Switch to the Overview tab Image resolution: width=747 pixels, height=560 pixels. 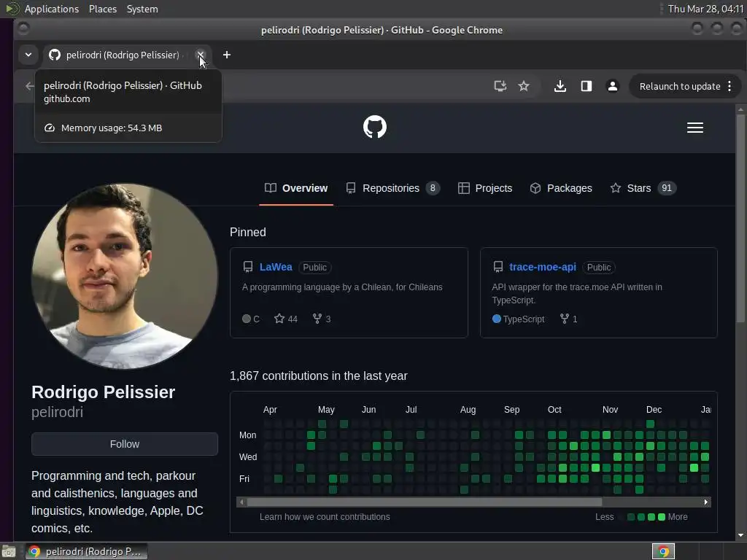point(296,188)
